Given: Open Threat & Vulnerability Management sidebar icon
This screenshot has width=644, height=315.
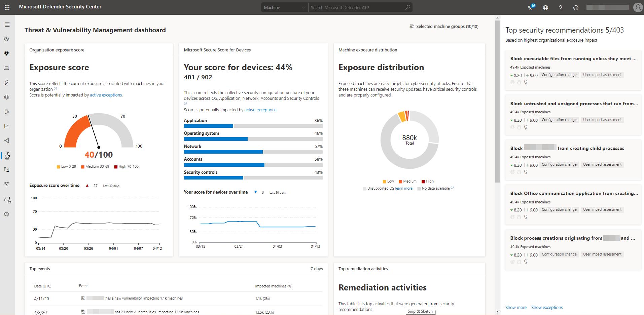Looking at the screenshot, I should click(x=7, y=156).
